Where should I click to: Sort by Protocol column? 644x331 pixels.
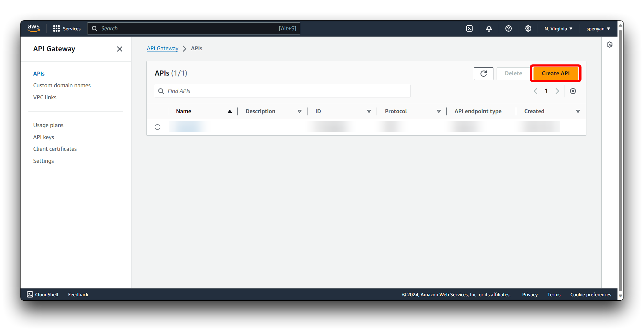pos(439,111)
